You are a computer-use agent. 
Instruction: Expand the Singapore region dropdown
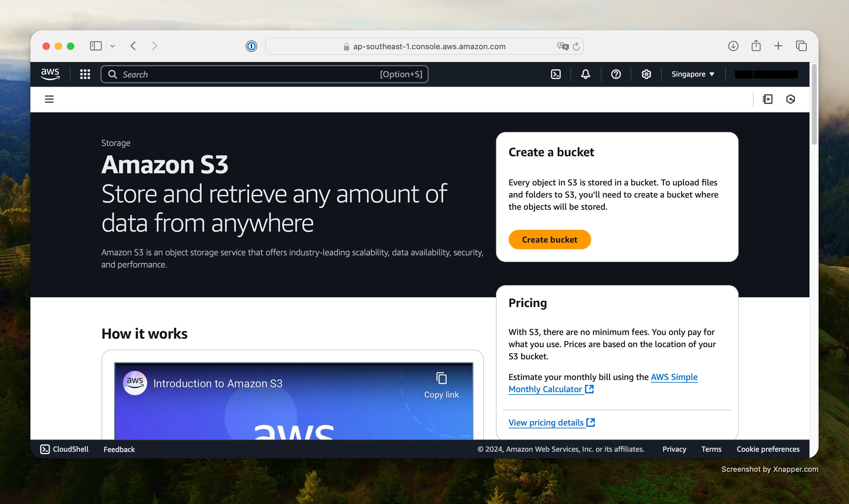coord(693,74)
